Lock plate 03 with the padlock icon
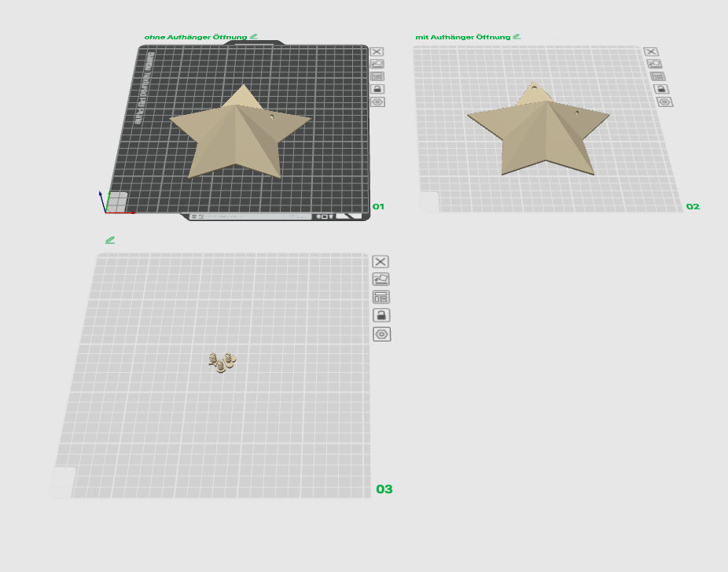Image resolution: width=728 pixels, height=572 pixels. click(381, 316)
